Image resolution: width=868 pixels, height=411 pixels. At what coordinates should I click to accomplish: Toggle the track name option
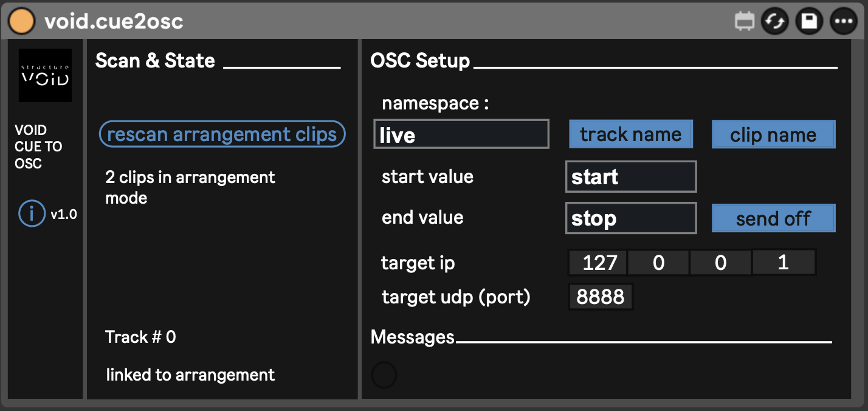click(631, 134)
